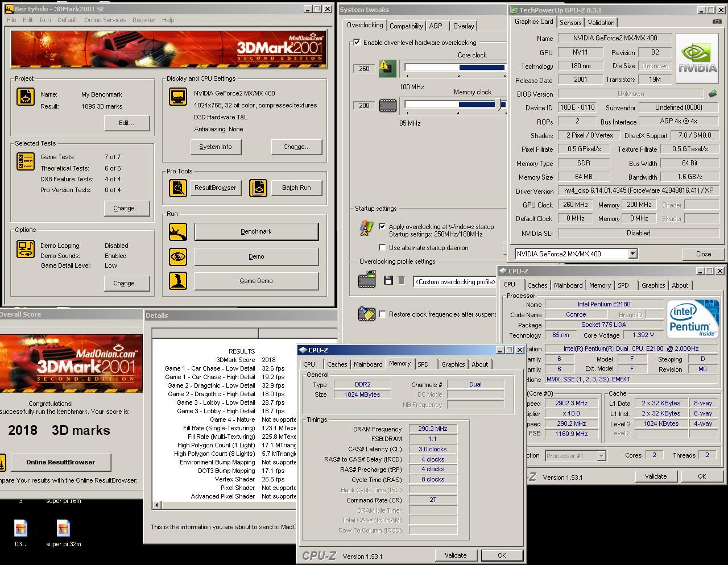The height and width of the screenshot is (565, 728).
Task: Click the System Info button
Action: [x=216, y=147]
